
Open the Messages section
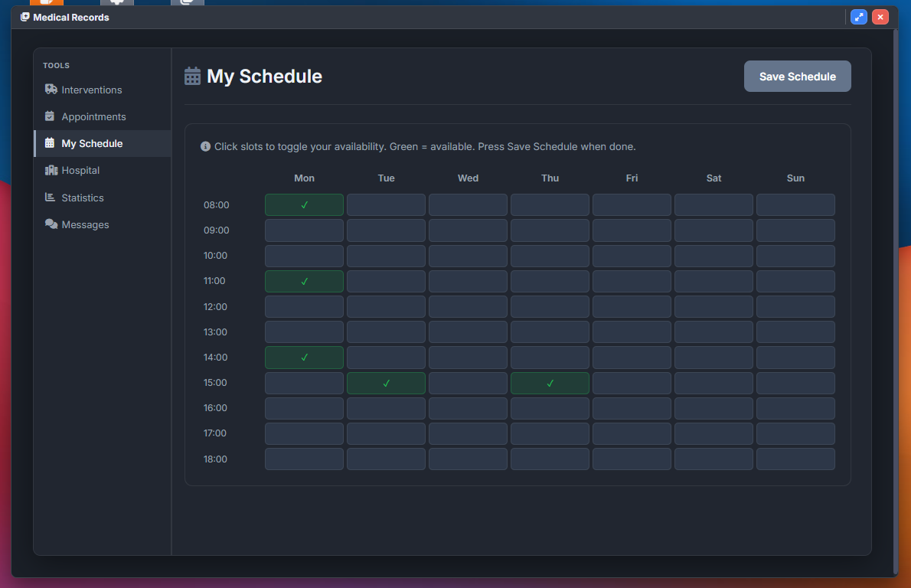click(x=103, y=224)
